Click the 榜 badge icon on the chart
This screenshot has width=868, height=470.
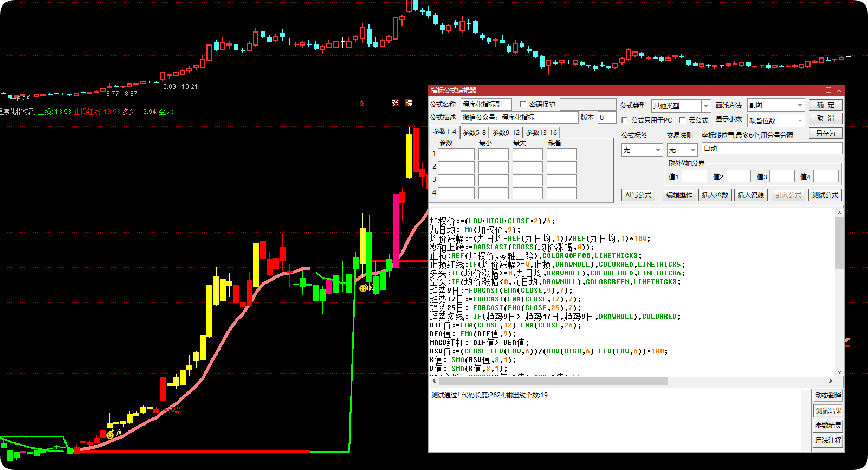[x=409, y=103]
